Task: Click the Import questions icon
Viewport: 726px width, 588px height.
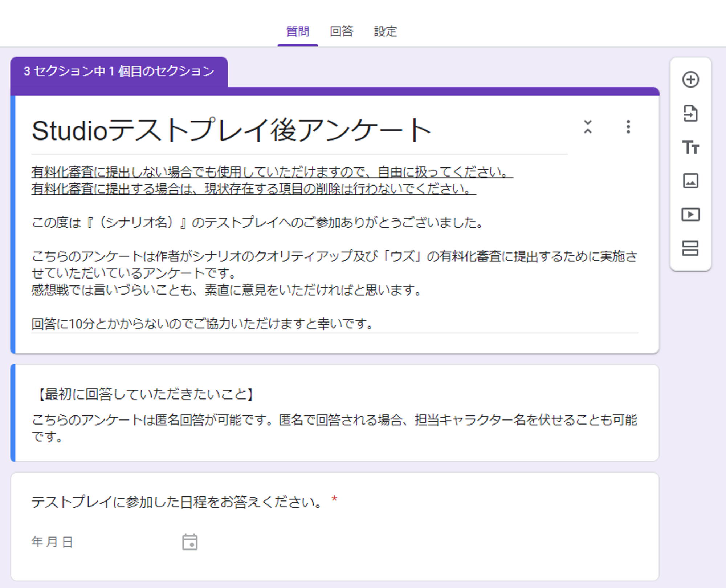Action: (690, 113)
